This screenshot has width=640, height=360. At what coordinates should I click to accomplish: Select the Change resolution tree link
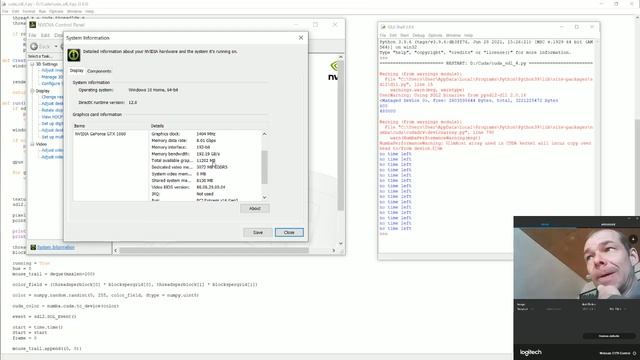click(x=52, y=97)
